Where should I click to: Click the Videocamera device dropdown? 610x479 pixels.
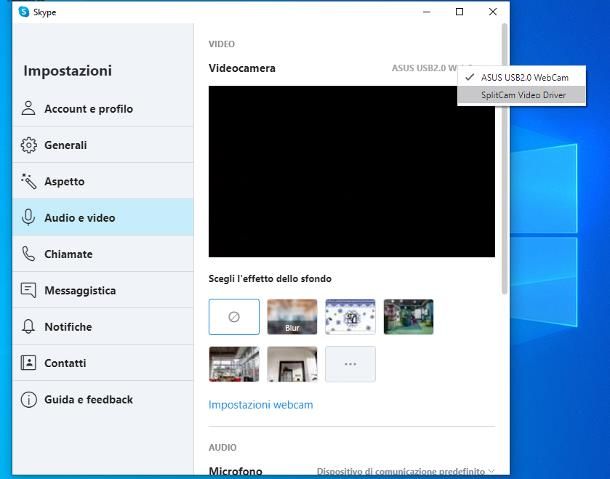(424, 68)
